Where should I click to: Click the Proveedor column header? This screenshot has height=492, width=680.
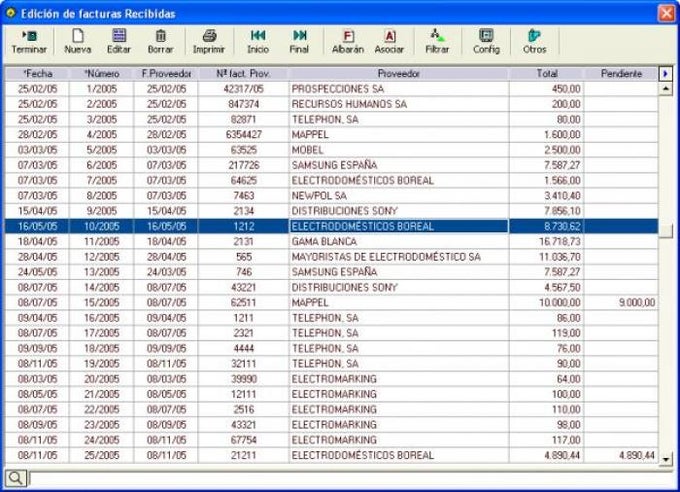(399, 74)
